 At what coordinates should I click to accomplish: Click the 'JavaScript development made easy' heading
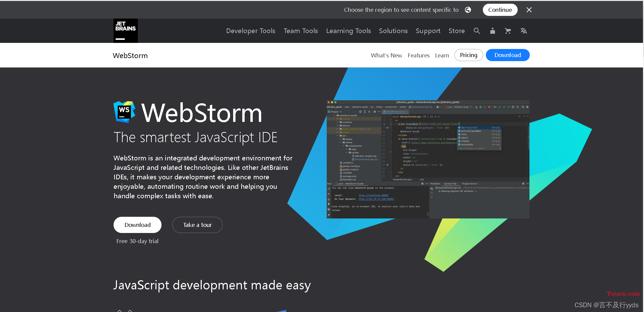point(212,285)
